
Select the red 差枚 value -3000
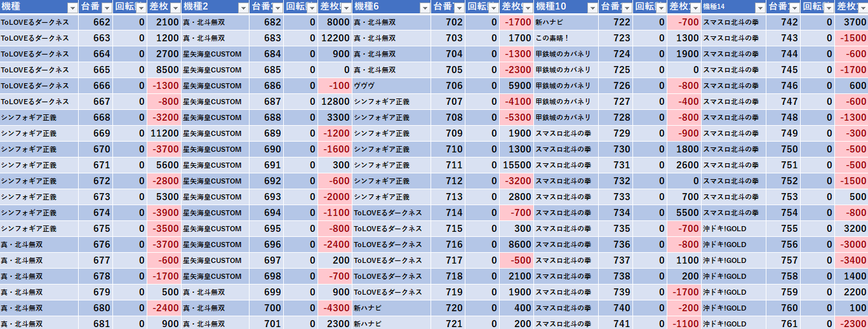(x=851, y=245)
